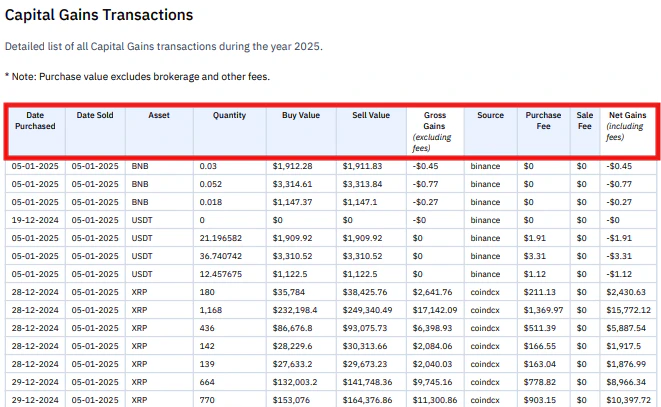The width and height of the screenshot is (661, 407).
Task: Click sell value $30,313.66
Action: point(365,346)
